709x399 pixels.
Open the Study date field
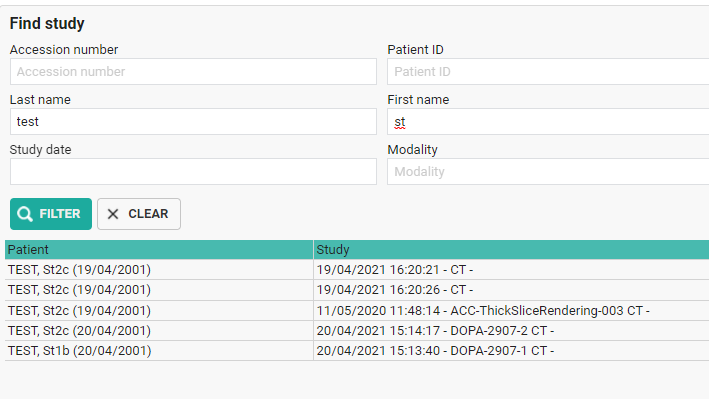coord(193,171)
